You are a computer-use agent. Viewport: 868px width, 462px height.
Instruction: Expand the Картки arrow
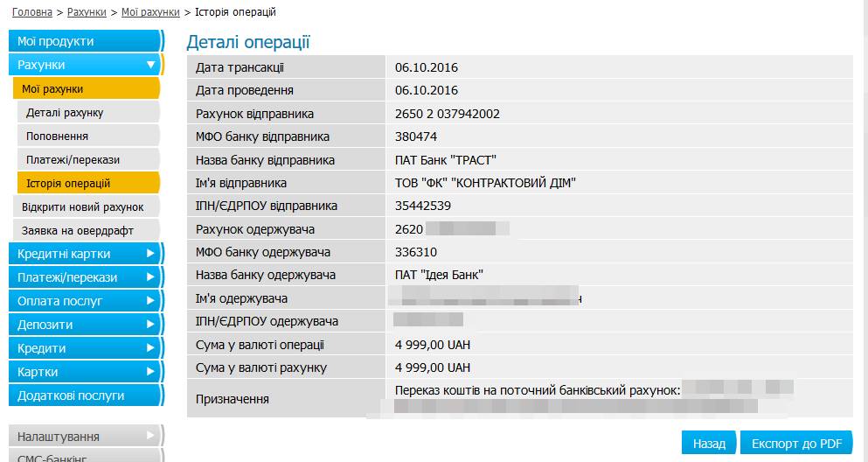coord(150,372)
